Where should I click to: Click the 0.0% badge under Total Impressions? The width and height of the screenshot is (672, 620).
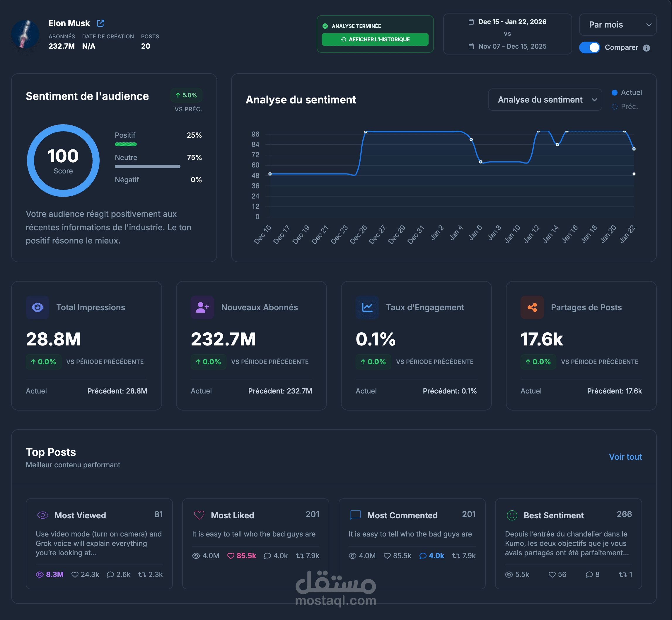point(44,362)
